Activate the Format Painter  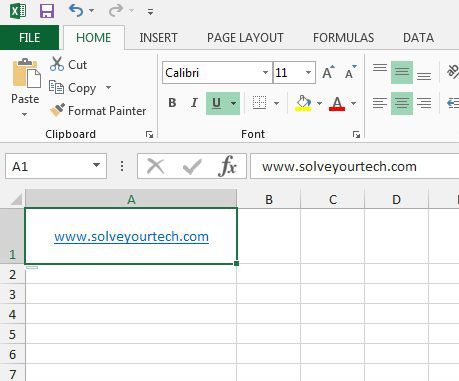[x=98, y=111]
